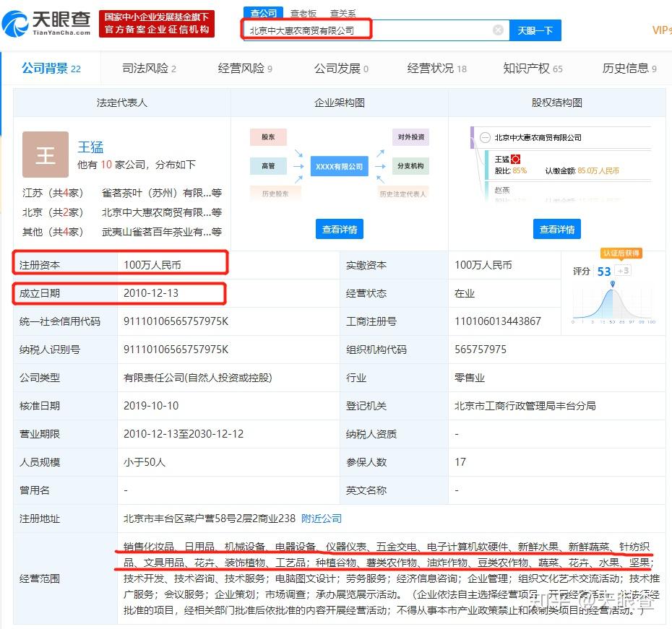
Task: Open the 附近公司 link
Action: pos(322,519)
